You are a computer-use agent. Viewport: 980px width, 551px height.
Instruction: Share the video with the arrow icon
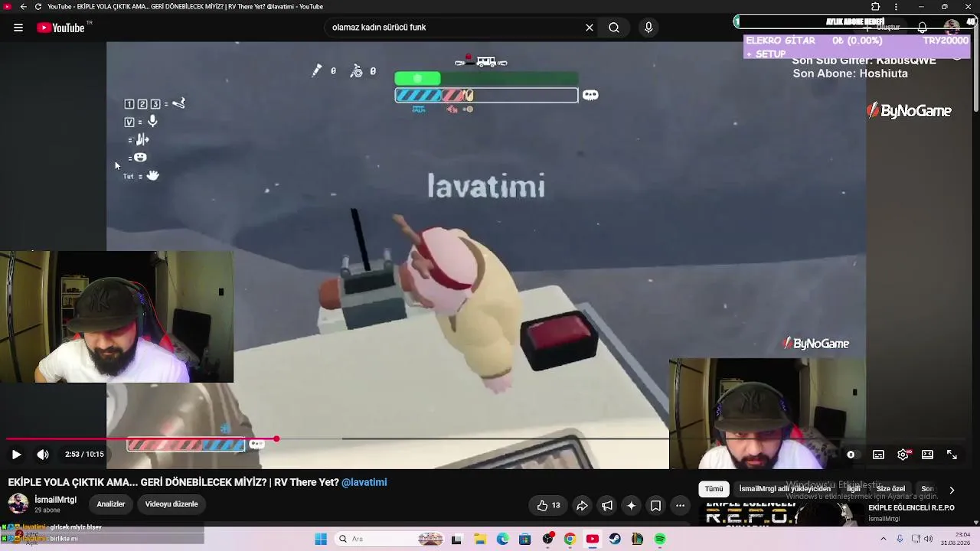(x=582, y=505)
